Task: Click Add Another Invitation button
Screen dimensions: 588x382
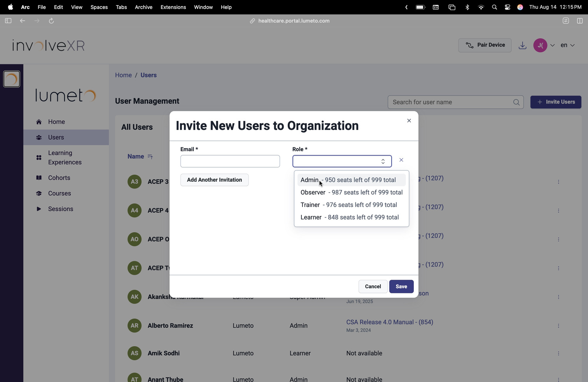Action: pyautogui.click(x=214, y=180)
